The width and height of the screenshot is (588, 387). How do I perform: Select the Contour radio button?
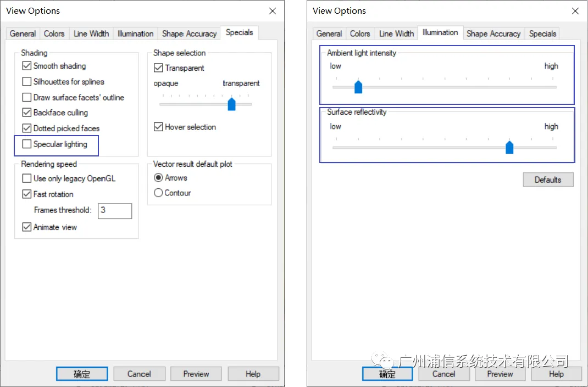(158, 193)
